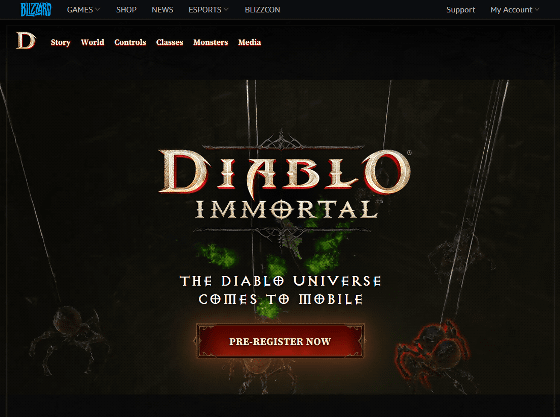This screenshot has height=417, width=560.
Task: Open the Story section
Action: coord(60,42)
